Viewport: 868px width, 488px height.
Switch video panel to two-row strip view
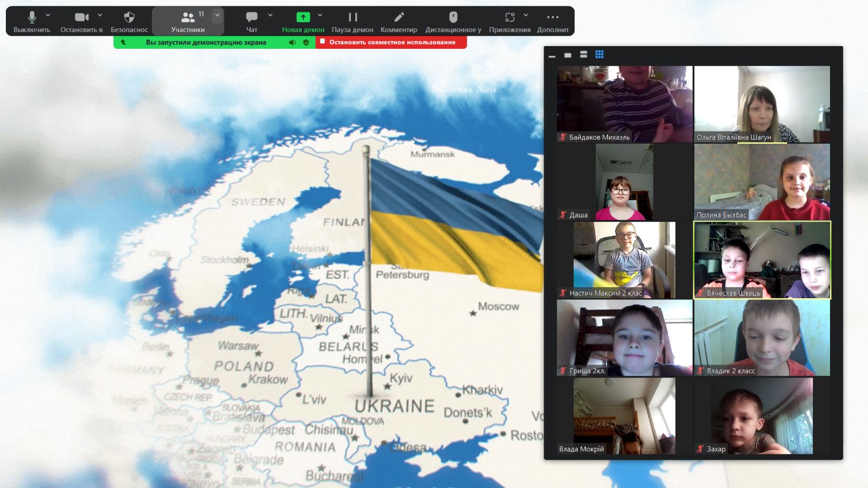click(x=584, y=54)
